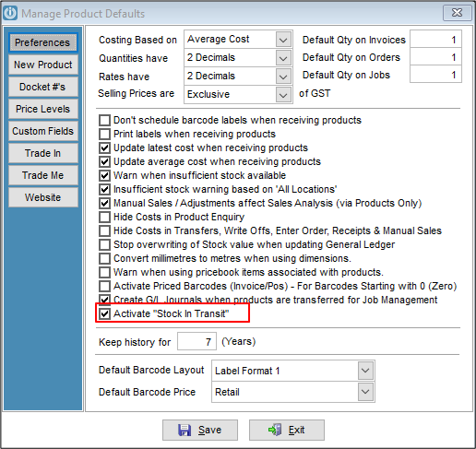476x449 pixels.
Task: Toggle Print labels when receiving products
Action: [x=104, y=134]
